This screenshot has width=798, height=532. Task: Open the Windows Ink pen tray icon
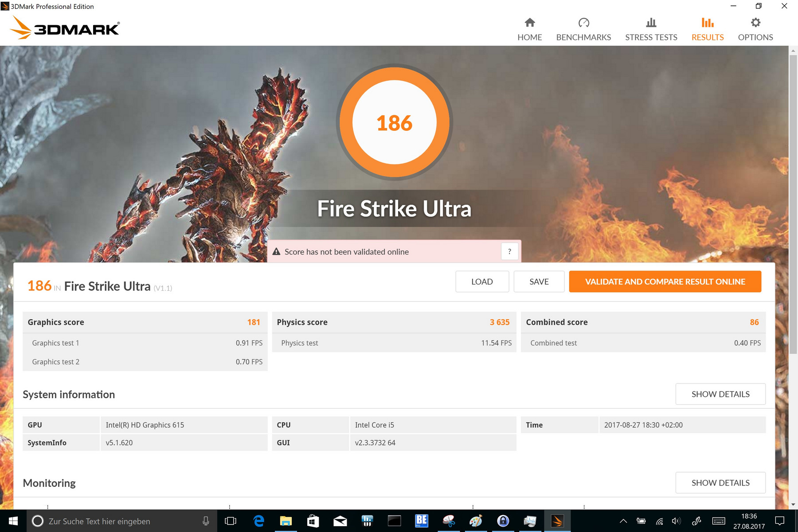(x=696, y=521)
